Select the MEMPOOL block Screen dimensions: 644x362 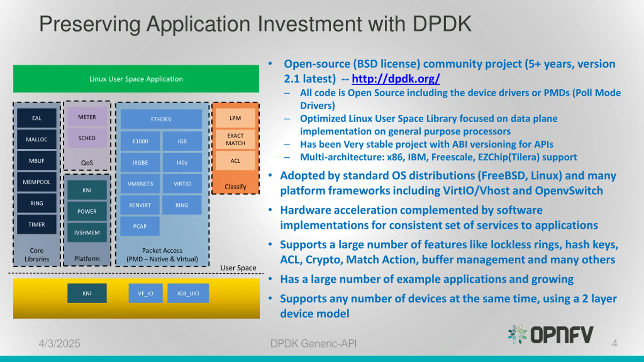pos(37,182)
